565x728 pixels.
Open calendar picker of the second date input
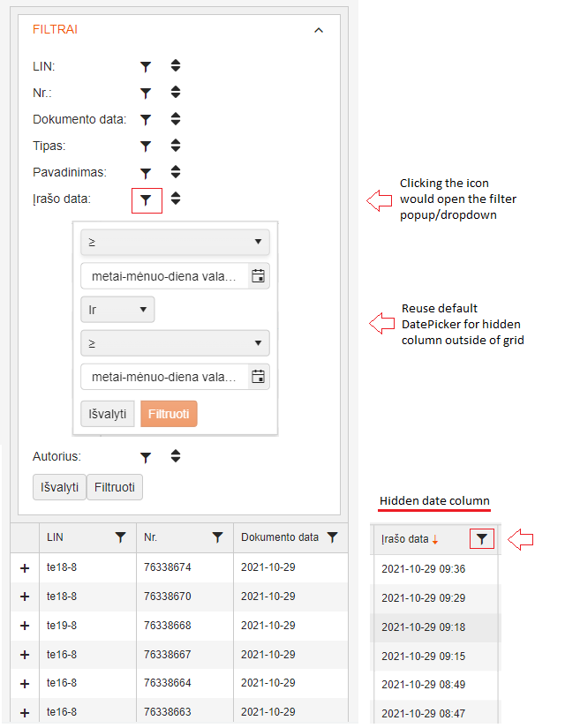coord(258,377)
